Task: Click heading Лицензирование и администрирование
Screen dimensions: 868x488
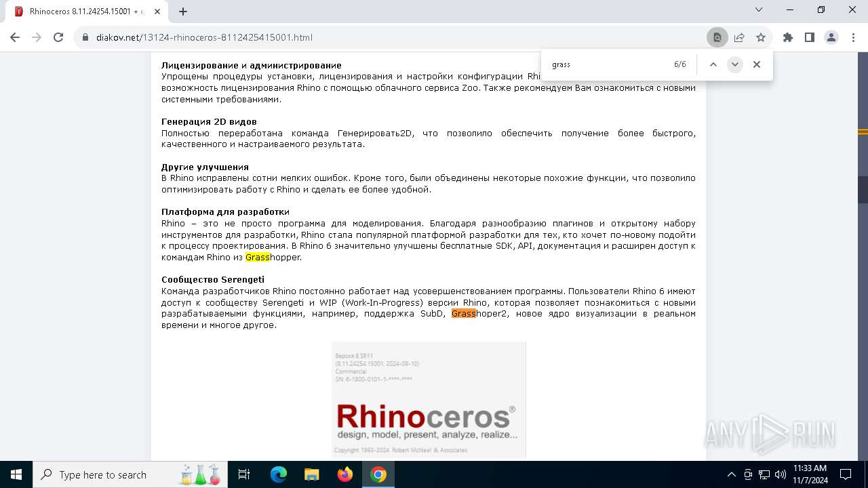Action: (251, 65)
